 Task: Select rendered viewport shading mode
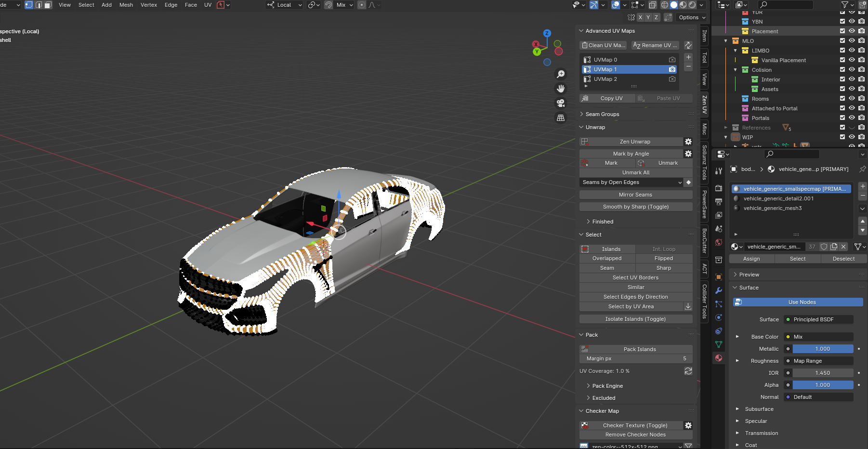pos(692,5)
